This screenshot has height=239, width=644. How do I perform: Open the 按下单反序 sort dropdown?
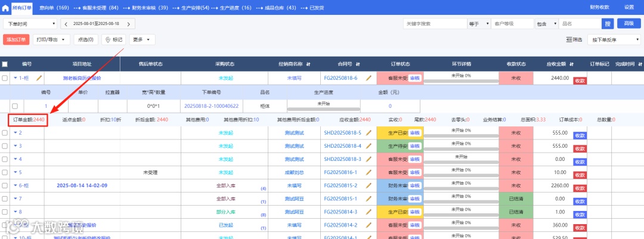(614, 40)
